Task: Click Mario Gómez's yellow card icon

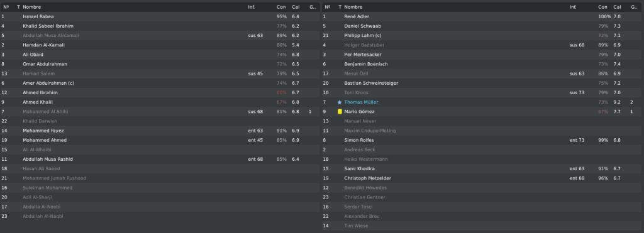Action: pos(340,112)
